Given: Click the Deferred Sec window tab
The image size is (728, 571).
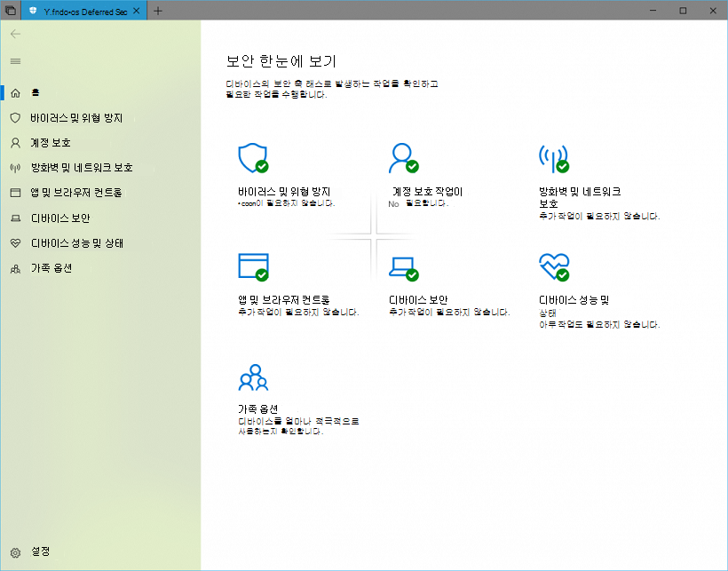Looking at the screenshot, I should coord(84,11).
